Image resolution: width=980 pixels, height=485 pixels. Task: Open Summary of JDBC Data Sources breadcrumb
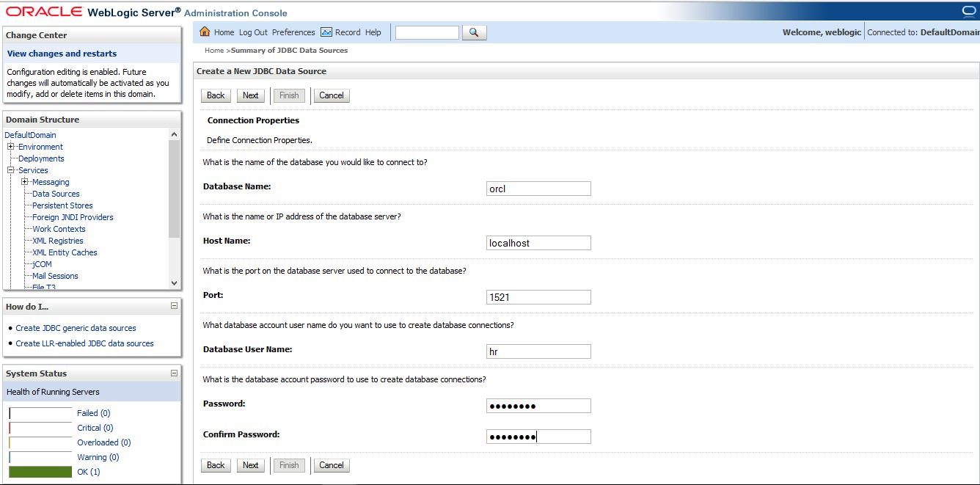[289, 51]
